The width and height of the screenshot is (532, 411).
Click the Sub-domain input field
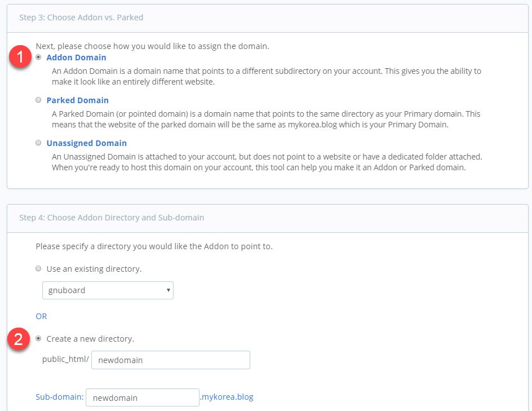point(143,397)
